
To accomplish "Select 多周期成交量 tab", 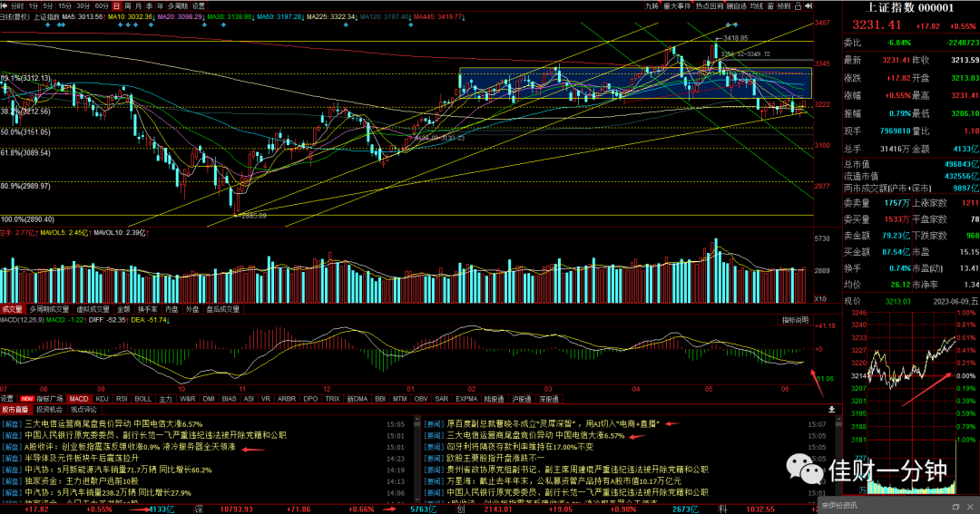I will pos(49,308).
